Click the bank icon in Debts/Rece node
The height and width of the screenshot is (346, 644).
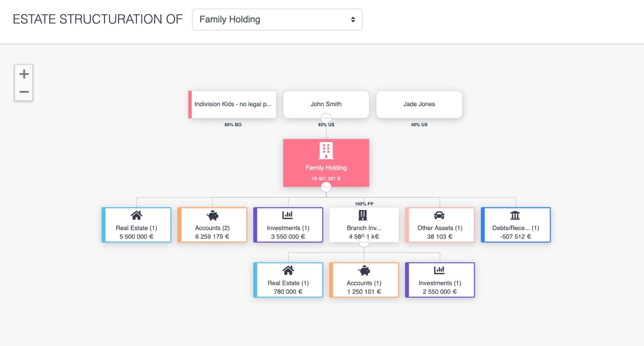click(x=515, y=215)
